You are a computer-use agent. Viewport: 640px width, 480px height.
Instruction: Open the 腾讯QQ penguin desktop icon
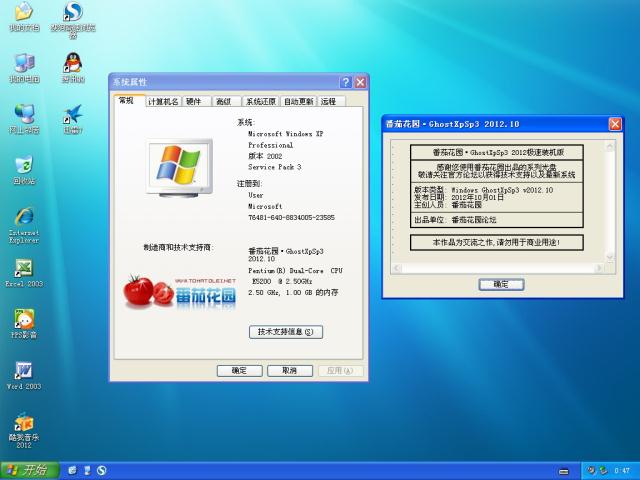(x=72, y=63)
